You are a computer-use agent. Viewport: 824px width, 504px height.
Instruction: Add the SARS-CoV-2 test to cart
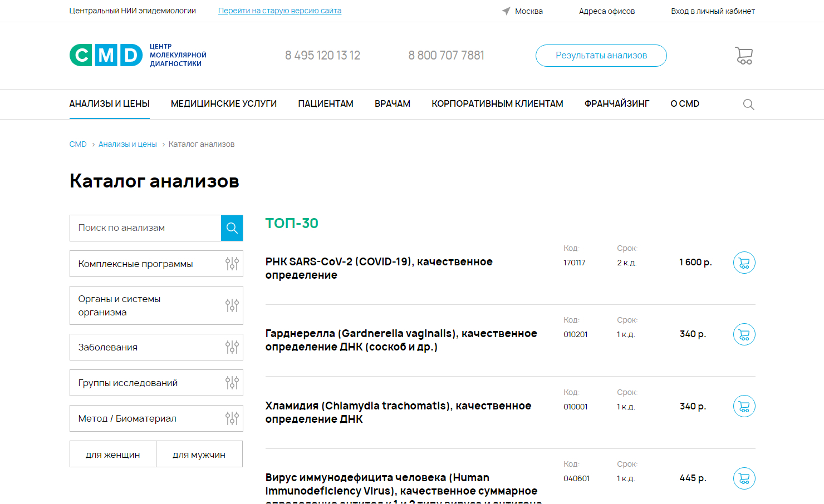coord(744,263)
